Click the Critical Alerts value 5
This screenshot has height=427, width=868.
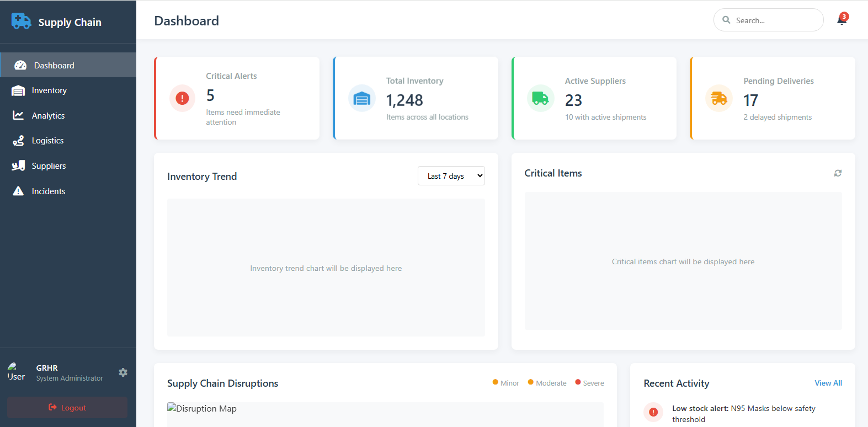point(210,95)
